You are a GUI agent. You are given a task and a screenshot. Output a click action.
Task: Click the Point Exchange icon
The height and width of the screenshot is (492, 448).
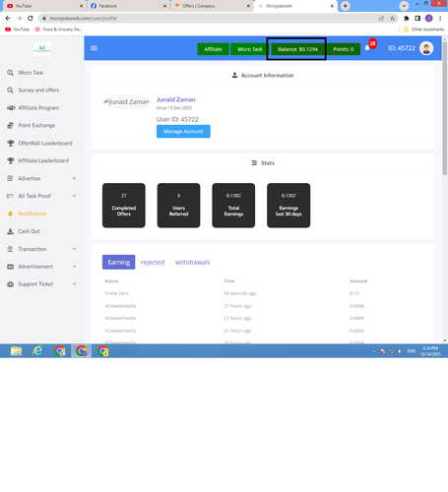pyautogui.click(x=11, y=125)
